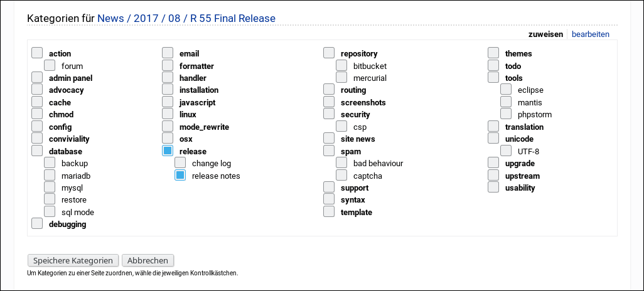Select the security category checkbox
The width and height of the screenshot is (644, 291).
pyautogui.click(x=329, y=114)
